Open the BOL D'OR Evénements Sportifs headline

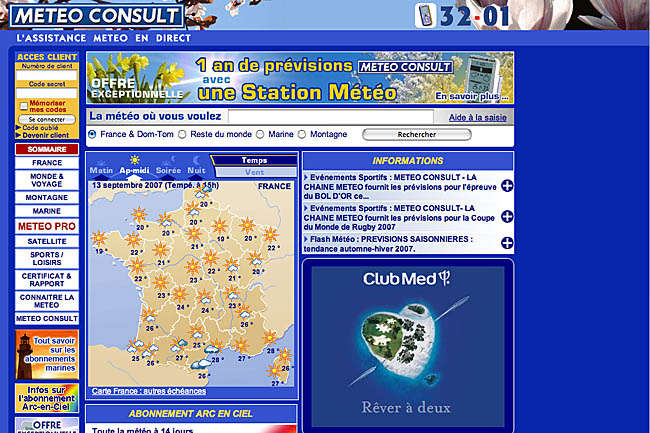click(x=400, y=186)
